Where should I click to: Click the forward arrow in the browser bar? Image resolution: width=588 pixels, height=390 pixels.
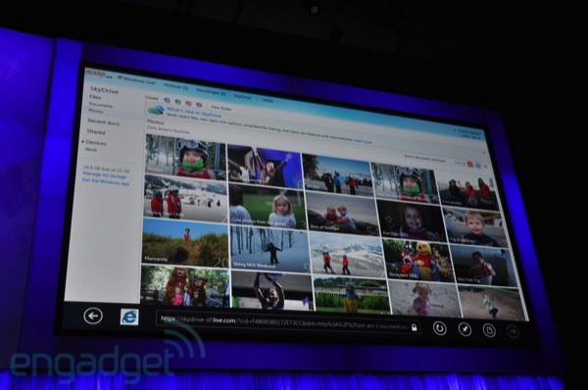coord(513,331)
